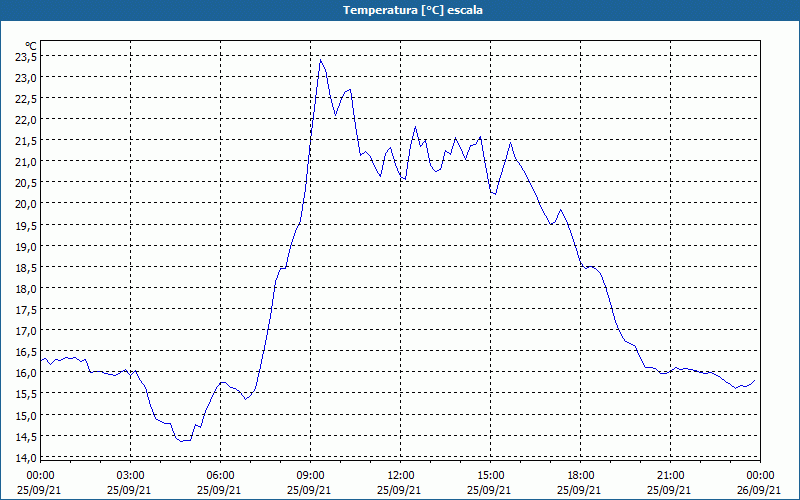
Task: Select the 20,5 temperature axis label
Action: pyautogui.click(x=26, y=183)
